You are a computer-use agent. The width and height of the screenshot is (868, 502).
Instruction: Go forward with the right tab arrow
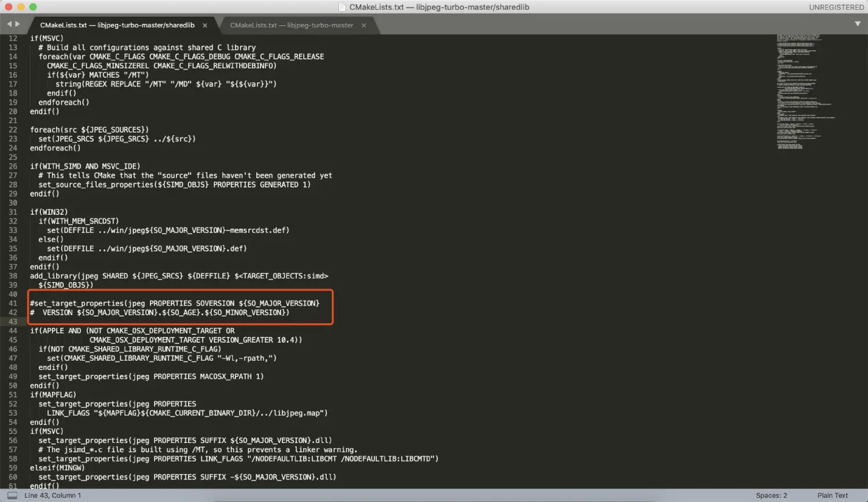pyautogui.click(x=17, y=24)
